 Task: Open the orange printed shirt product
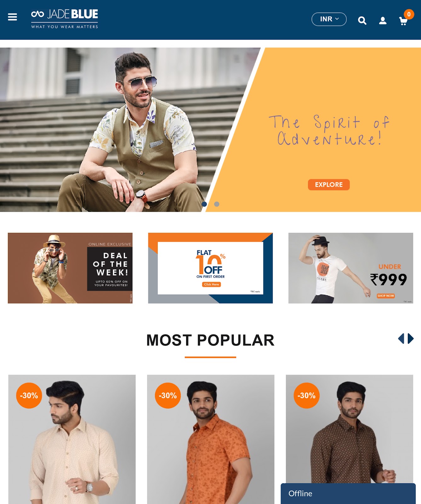coord(211,439)
